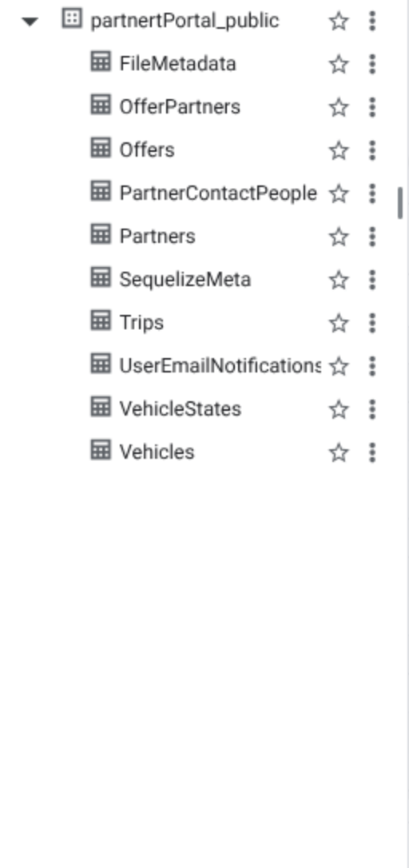Screen dimensions: 409x868
Task: Open actions menu for partnertPortal_public
Action: 372,21
